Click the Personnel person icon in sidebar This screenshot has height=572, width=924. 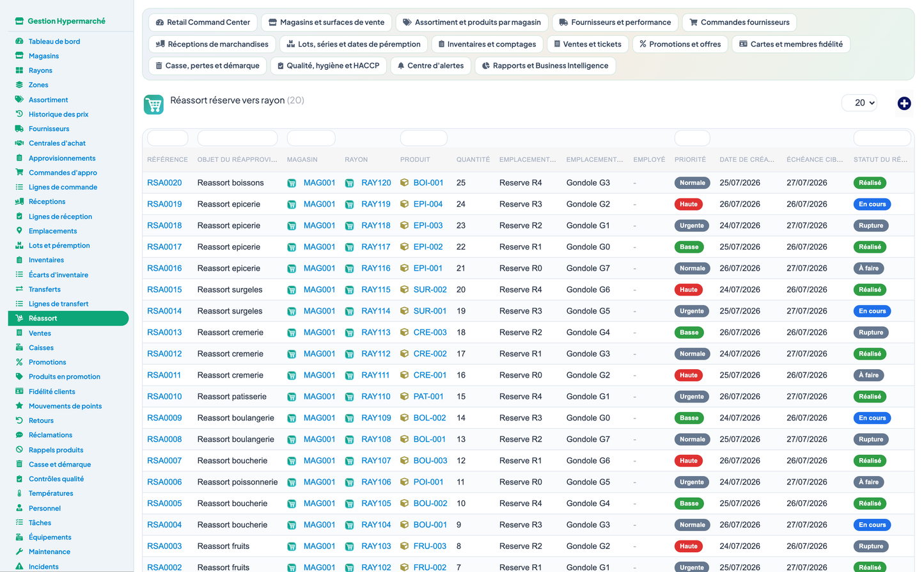(x=19, y=508)
